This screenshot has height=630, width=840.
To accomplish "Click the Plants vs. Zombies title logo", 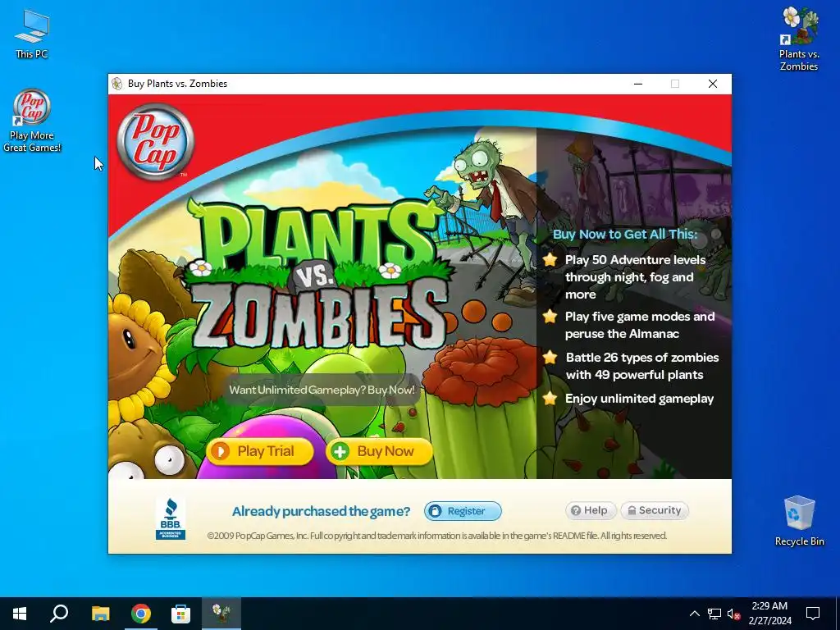I will [x=320, y=276].
